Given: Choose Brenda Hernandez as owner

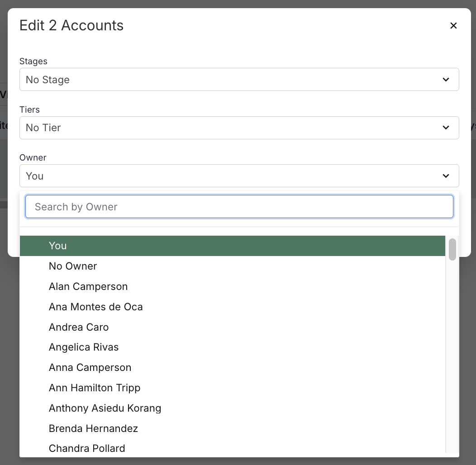Looking at the screenshot, I should 93,428.
